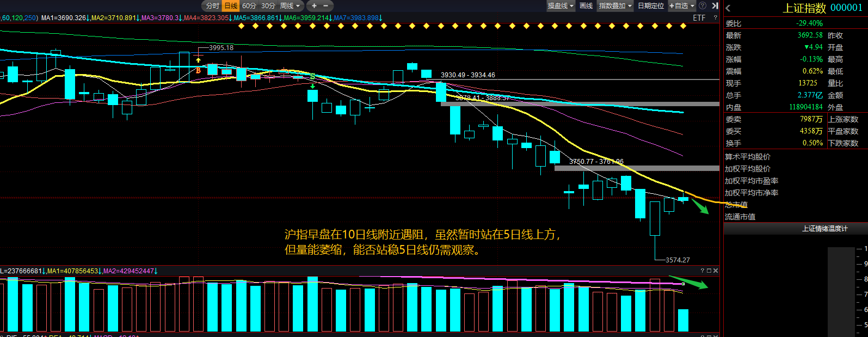
Task: Click the MA7=3983.898 indicator label
Action: click(x=358, y=18)
